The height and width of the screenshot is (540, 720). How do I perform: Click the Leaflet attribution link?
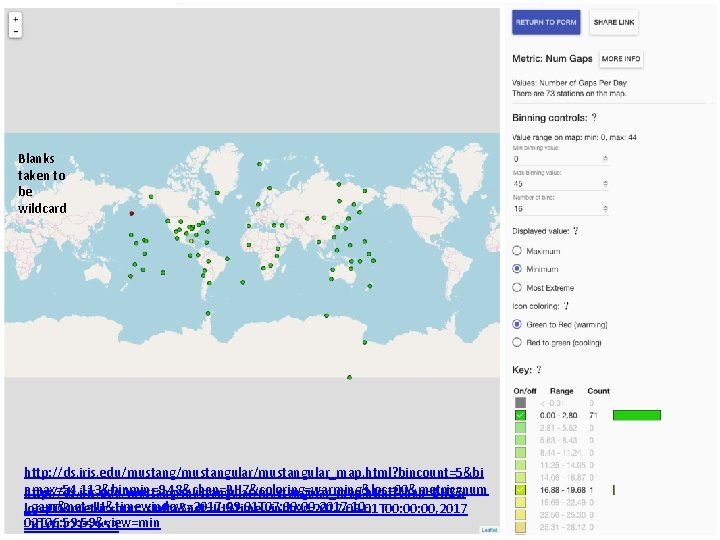click(x=489, y=530)
